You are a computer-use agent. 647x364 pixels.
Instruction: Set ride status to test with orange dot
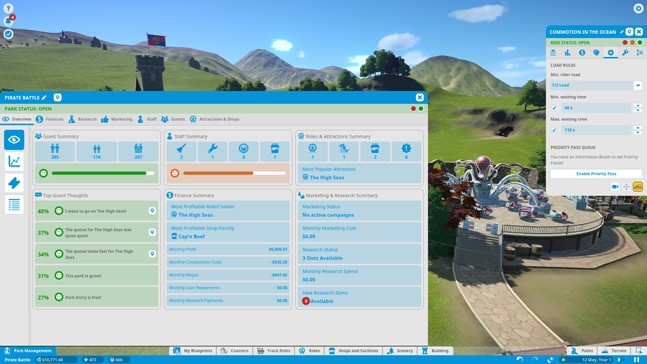(x=632, y=43)
